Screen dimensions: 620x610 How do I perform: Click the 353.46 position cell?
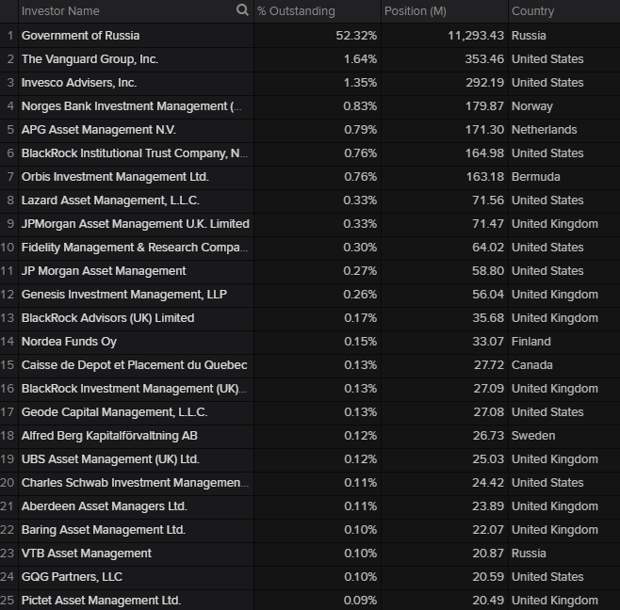(484, 59)
